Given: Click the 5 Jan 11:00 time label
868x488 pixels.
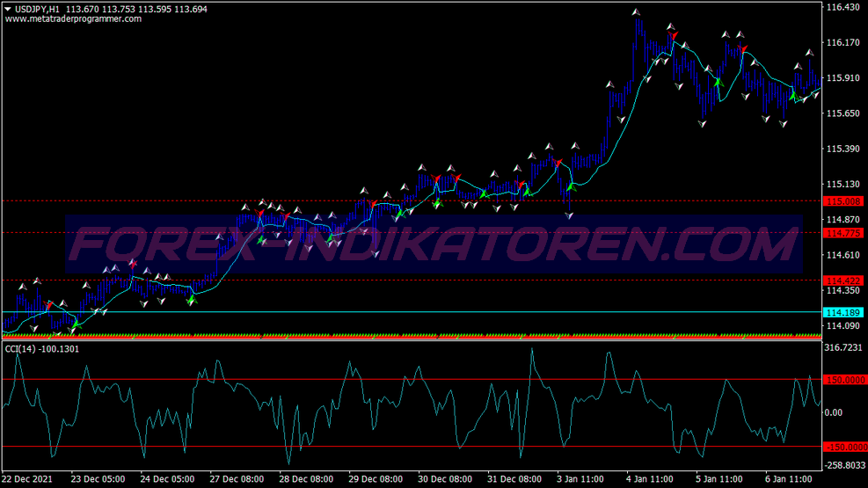Looking at the screenshot, I should pyautogui.click(x=719, y=479).
